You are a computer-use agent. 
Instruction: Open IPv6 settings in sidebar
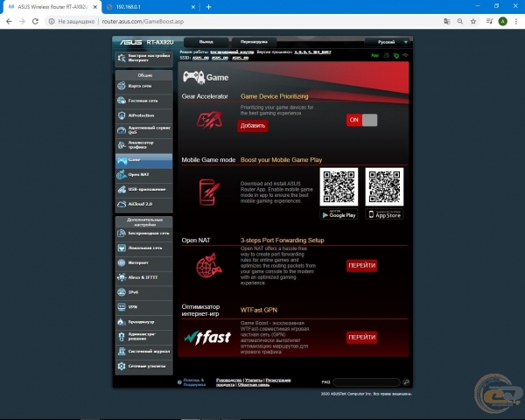tap(144, 292)
